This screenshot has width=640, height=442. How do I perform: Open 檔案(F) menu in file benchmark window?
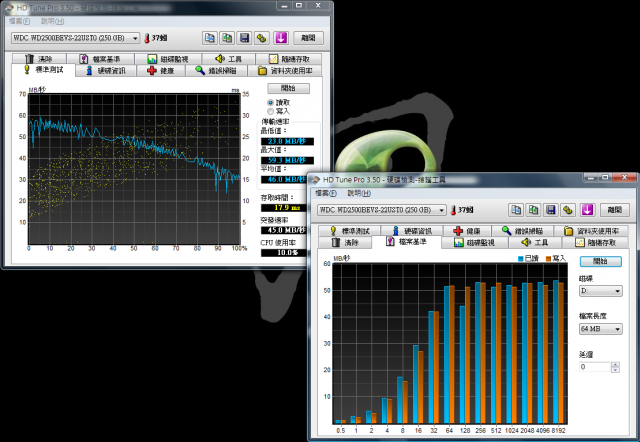326,193
